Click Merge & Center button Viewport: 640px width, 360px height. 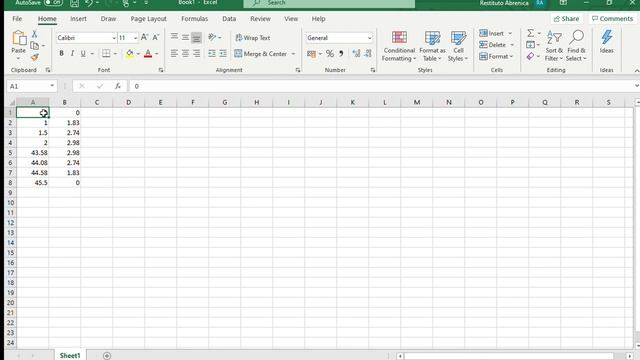pyautogui.click(x=260, y=53)
